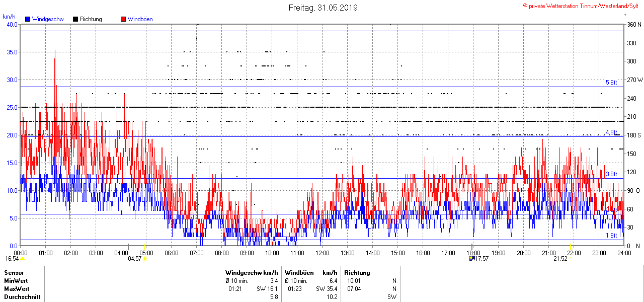Select the Windböen legend label
The height and width of the screenshot is (302, 644).
140,19
